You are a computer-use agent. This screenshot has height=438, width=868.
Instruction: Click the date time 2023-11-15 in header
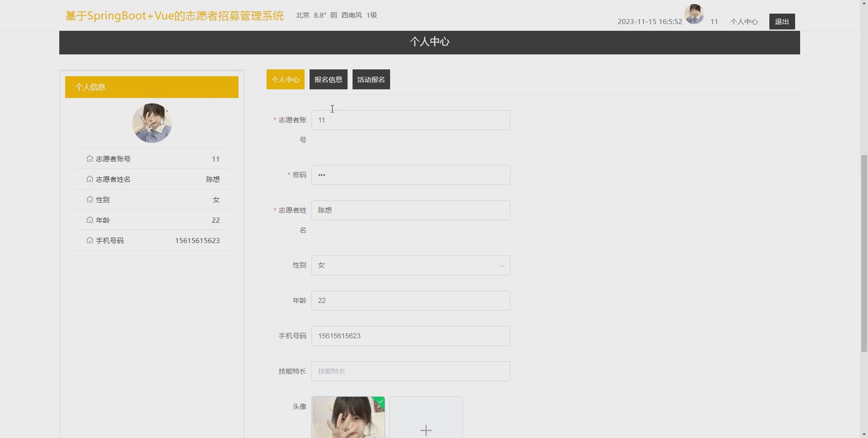(649, 22)
